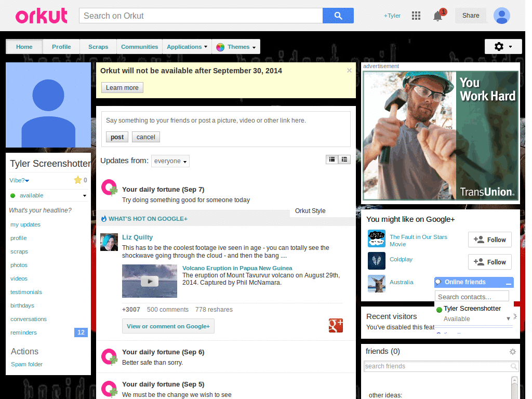The image size is (532, 399).
Task: Expand the Themes dropdown
Action: pyautogui.click(x=236, y=47)
